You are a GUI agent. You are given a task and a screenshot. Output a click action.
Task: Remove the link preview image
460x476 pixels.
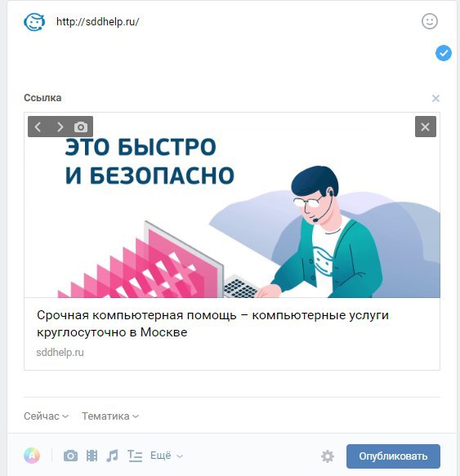(x=426, y=127)
